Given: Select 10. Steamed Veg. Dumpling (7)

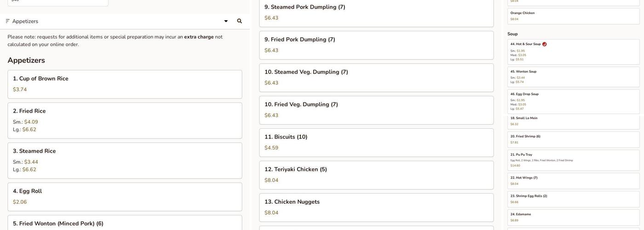Looking at the screenshot, I should (376, 78).
